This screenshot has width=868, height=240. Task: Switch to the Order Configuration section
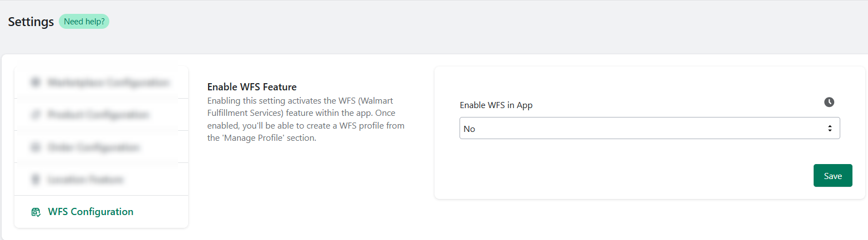tap(101, 147)
